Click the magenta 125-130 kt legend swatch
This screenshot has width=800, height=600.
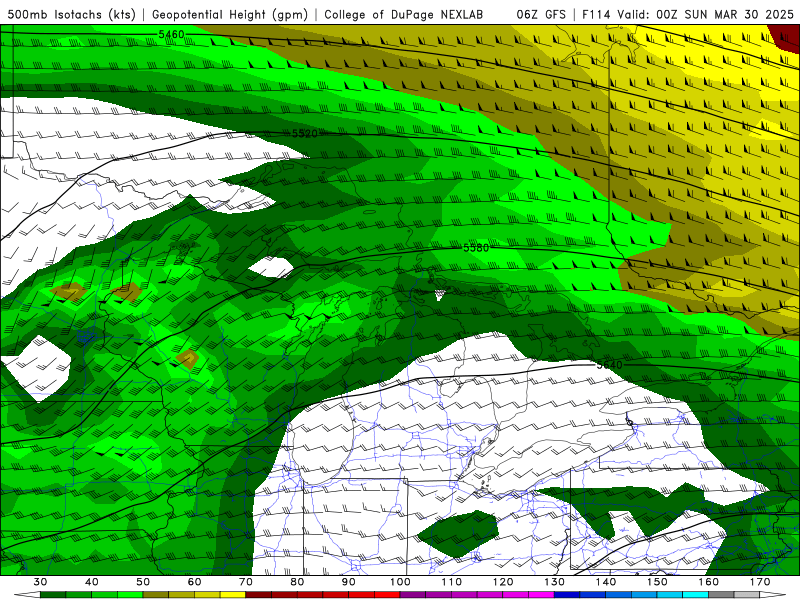tap(541, 595)
